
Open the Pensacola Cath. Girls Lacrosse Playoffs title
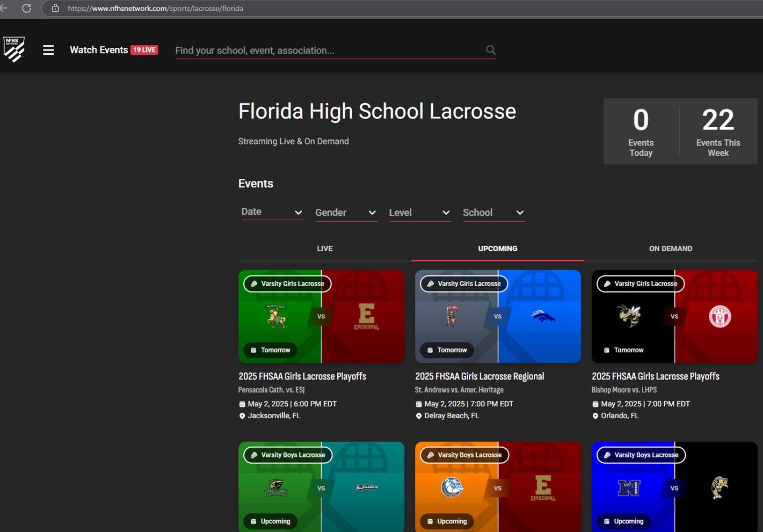pos(302,376)
